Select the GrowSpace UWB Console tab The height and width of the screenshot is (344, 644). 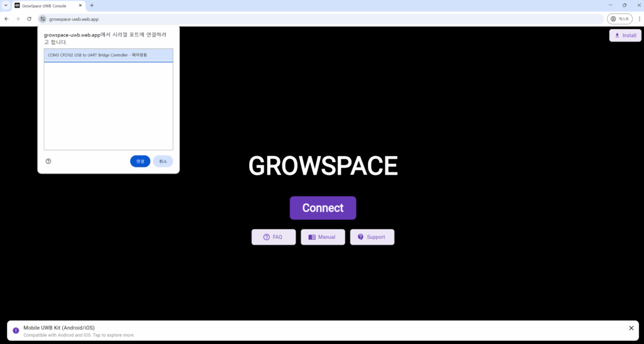48,6
